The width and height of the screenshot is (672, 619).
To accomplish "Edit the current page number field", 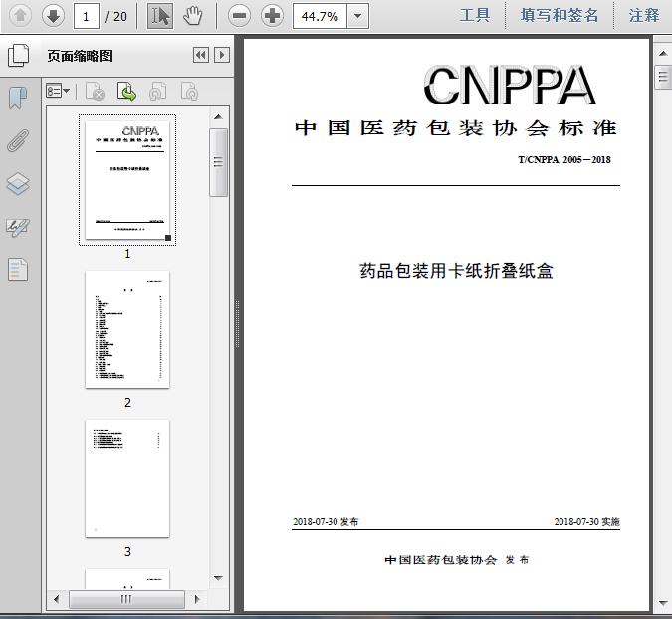I will click(87, 16).
